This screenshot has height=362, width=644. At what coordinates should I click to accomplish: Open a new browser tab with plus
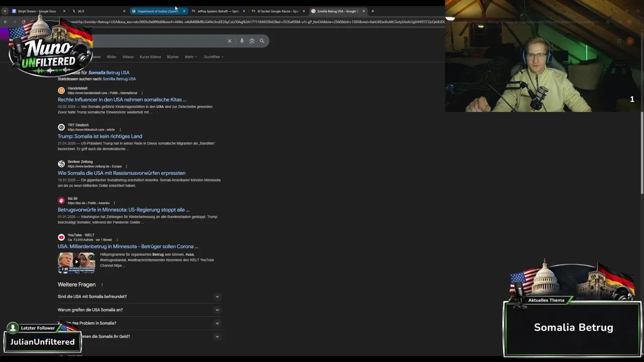[373, 11]
